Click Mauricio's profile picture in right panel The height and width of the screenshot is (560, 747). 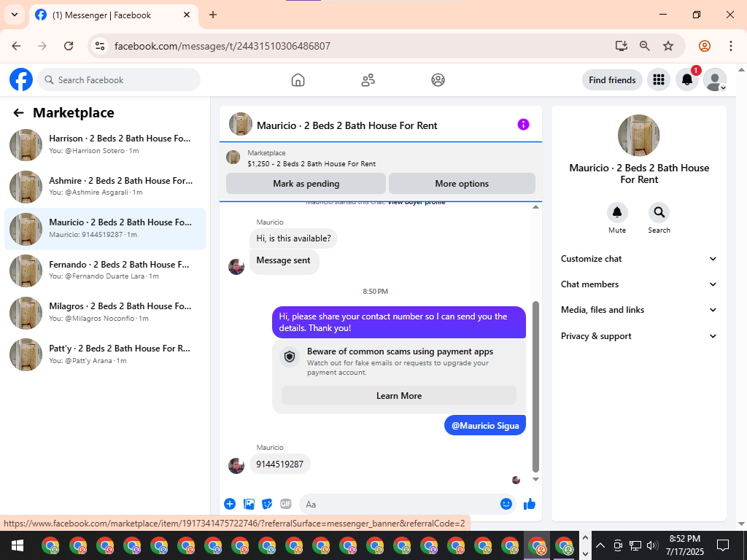pyautogui.click(x=638, y=135)
